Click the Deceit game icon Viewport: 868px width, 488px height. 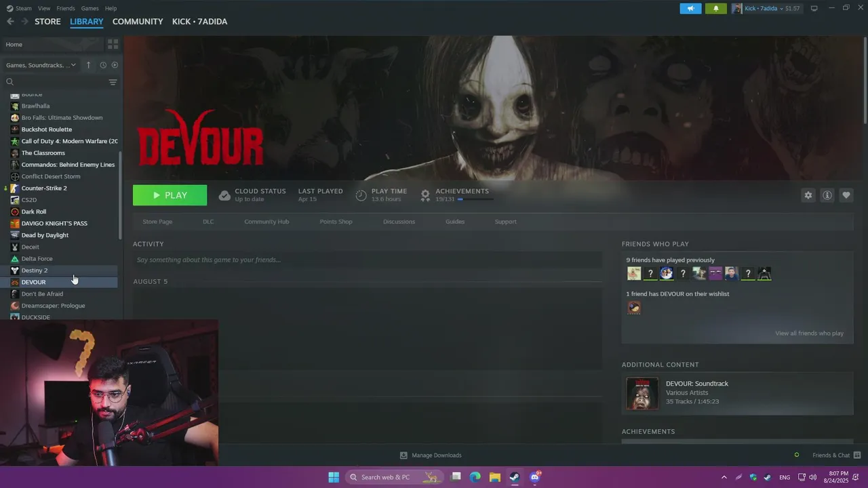point(15,247)
